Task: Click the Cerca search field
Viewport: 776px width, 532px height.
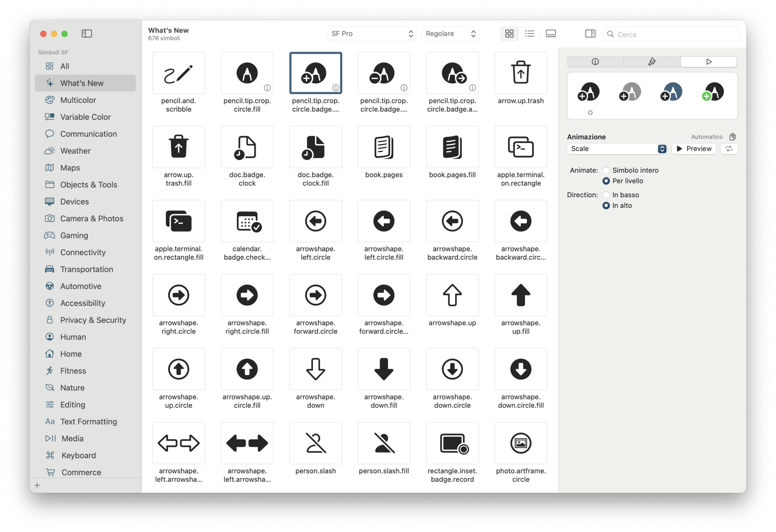Action: (666, 34)
